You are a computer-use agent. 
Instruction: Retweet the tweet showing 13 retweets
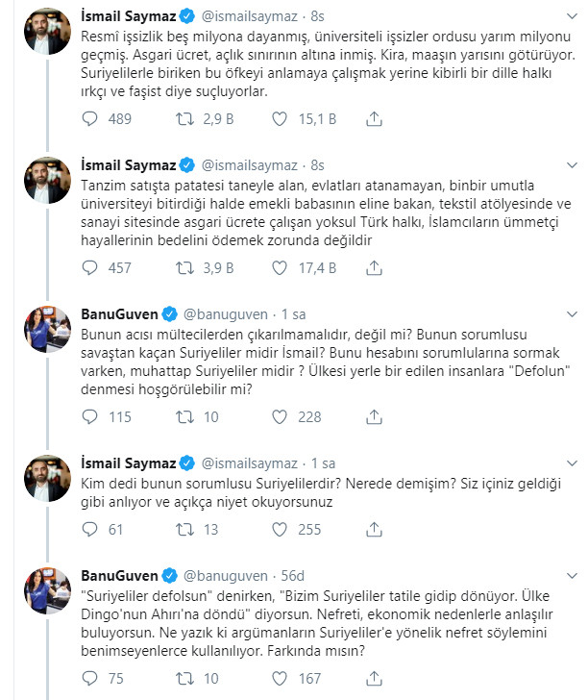184,530
